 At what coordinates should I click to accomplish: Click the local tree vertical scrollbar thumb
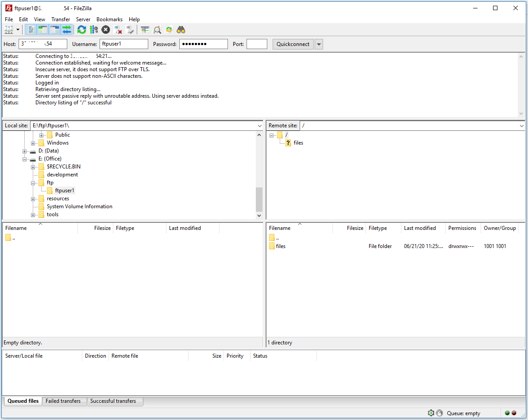(259, 199)
